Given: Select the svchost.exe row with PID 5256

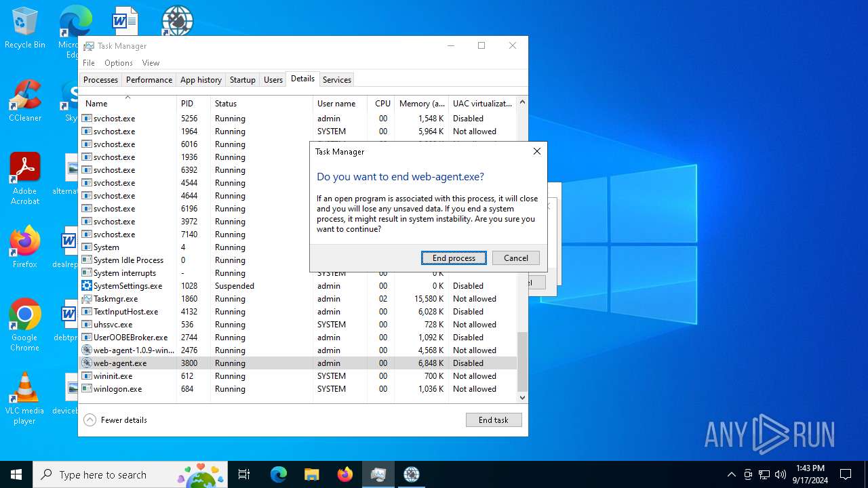Looking at the screenshot, I should point(298,119).
